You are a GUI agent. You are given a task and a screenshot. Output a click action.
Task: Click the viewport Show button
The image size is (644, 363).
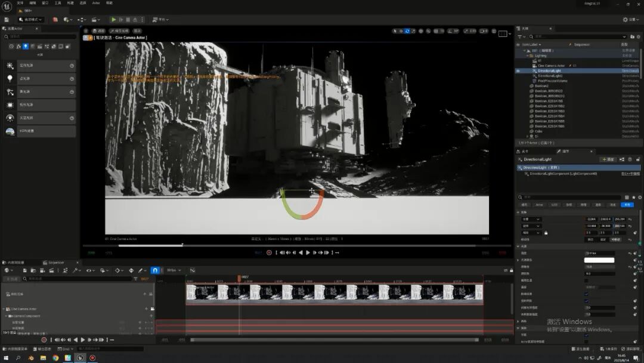point(137,31)
